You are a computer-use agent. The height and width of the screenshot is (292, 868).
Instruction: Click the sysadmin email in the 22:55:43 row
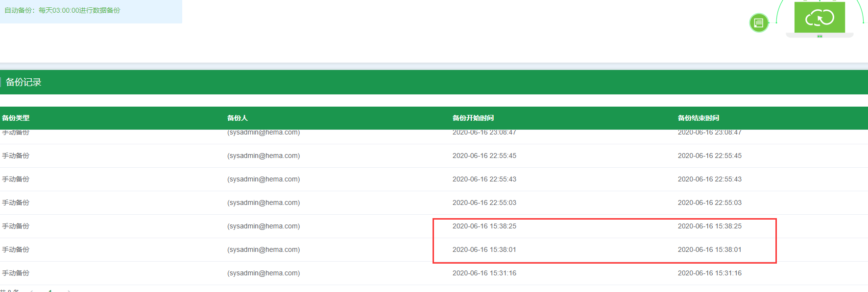click(264, 179)
